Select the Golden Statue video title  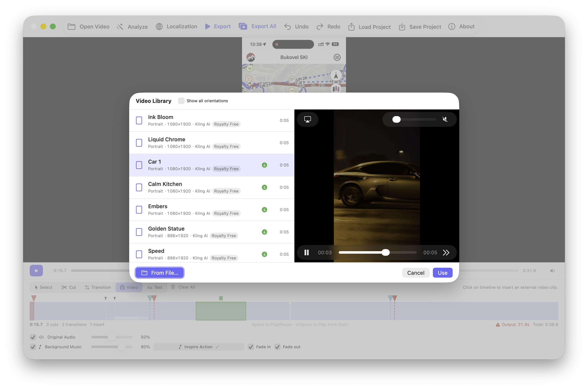[x=166, y=229]
